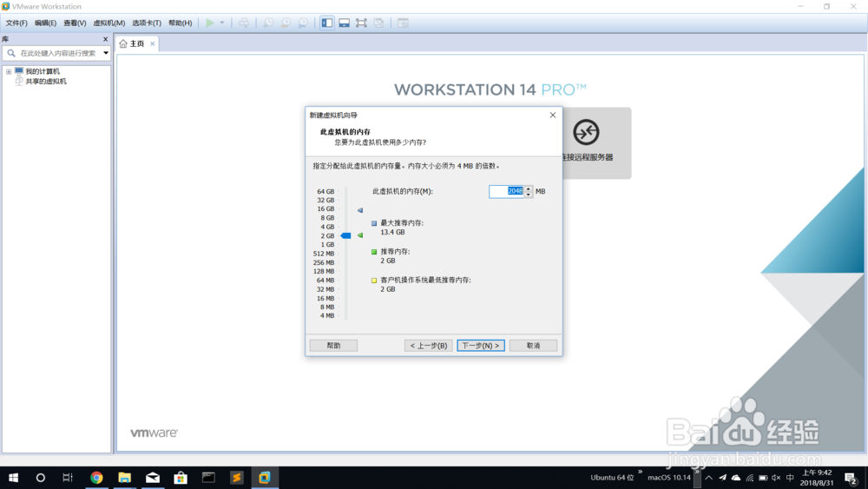
Task: Open the notification action center icon
Action: point(851,478)
